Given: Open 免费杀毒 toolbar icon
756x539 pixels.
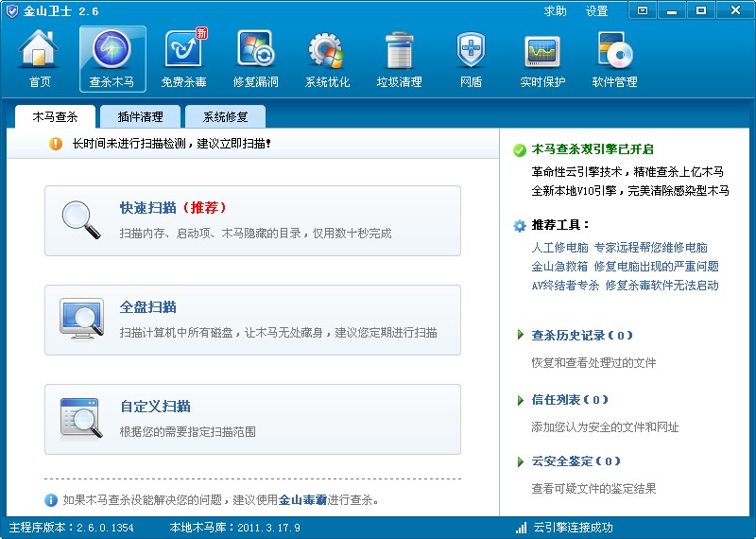Looking at the screenshot, I should (x=183, y=49).
